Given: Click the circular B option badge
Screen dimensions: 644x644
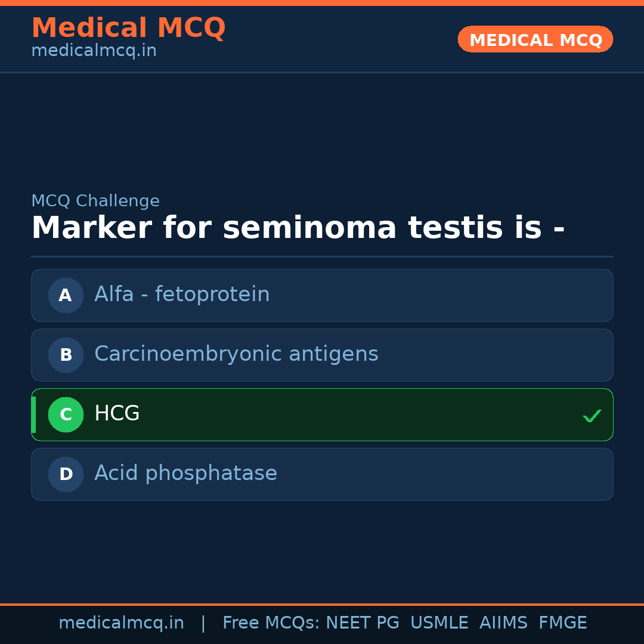Looking at the screenshot, I should pyautogui.click(x=66, y=355).
